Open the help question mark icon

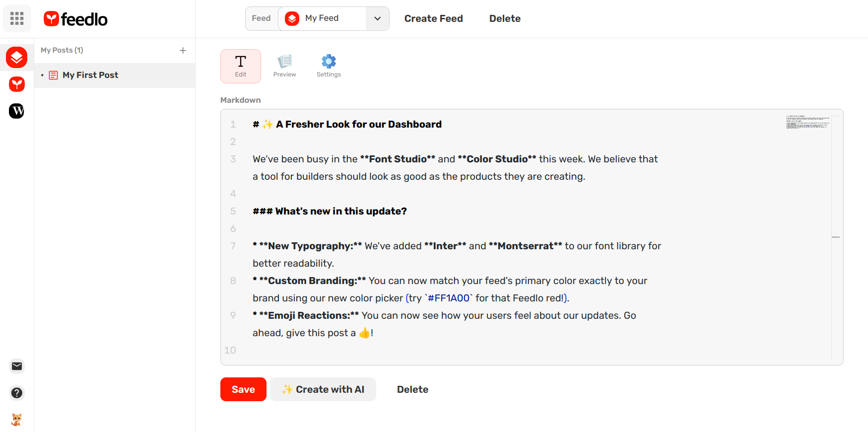17,393
